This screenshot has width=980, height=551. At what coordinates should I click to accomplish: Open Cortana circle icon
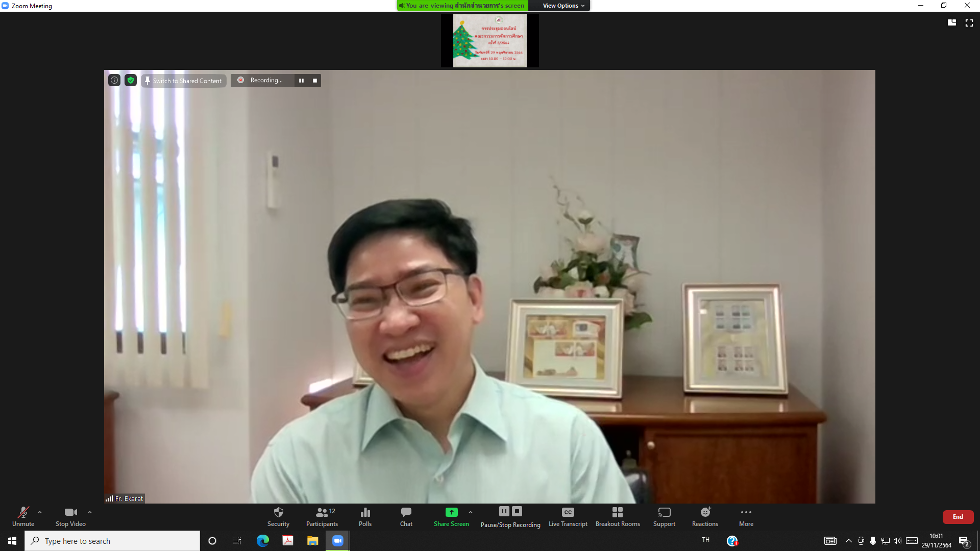point(212,541)
